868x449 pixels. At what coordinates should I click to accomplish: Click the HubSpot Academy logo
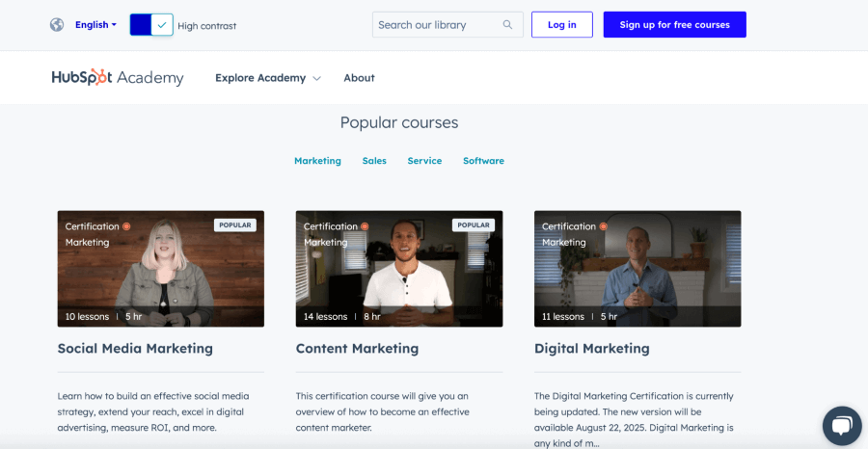pyautogui.click(x=118, y=78)
